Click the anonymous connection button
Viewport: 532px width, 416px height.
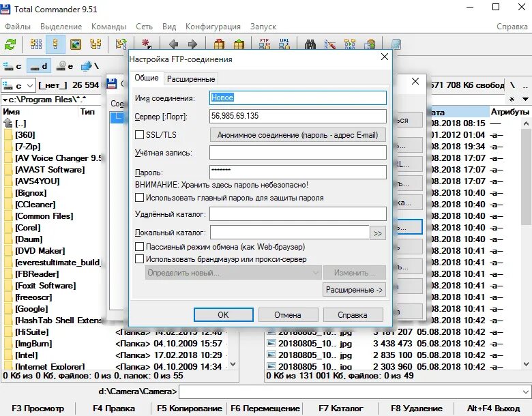[x=297, y=135]
